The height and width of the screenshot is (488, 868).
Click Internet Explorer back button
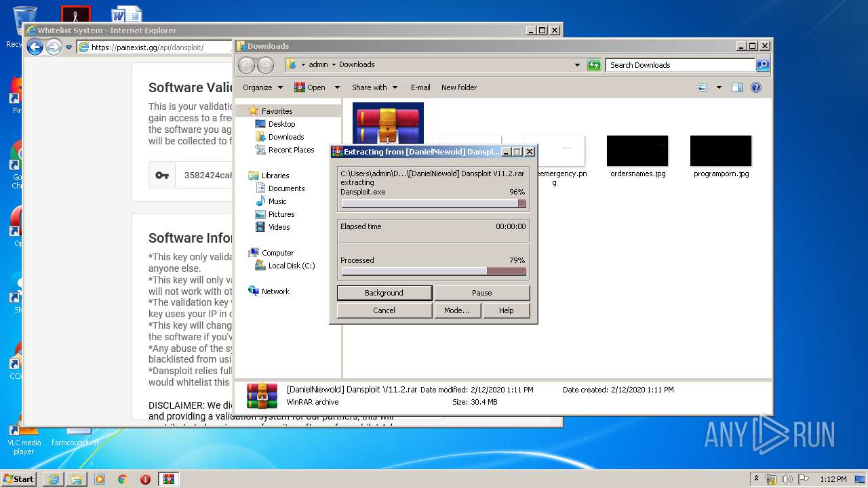click(x=35, y=47)
